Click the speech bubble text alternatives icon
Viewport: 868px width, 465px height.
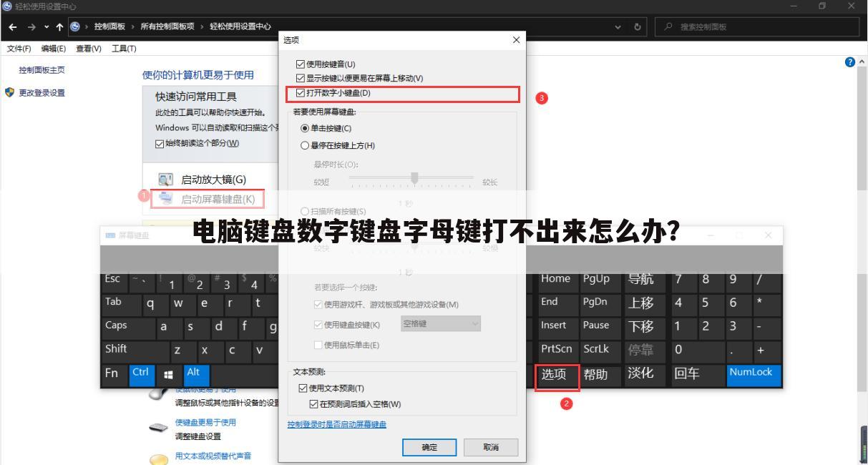tap(158, 459)
